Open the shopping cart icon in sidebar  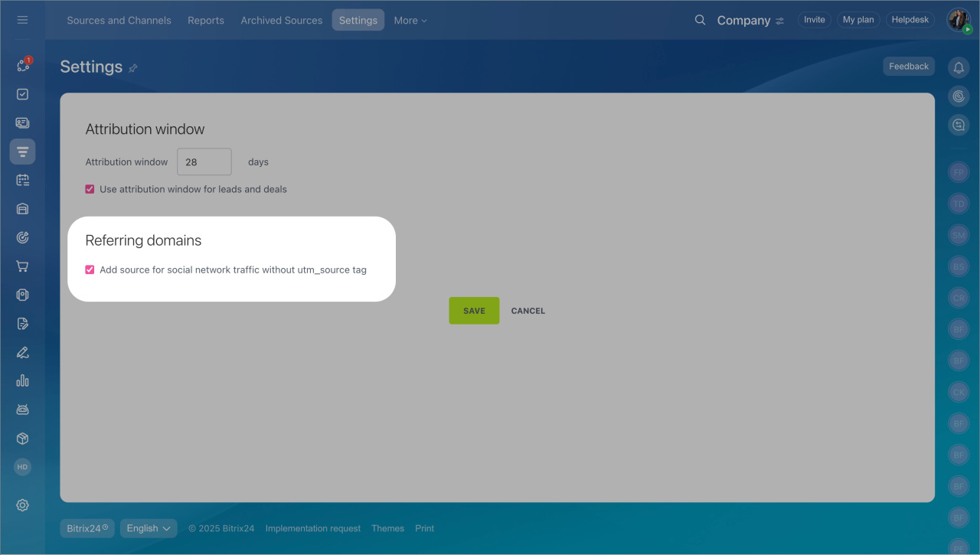pyautogui.click(x=22, y=266)
